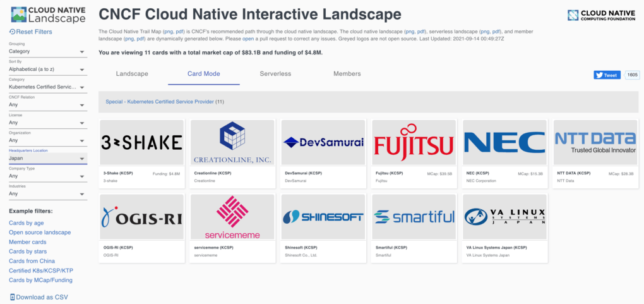Click the 1605 tweet count bubble
Image resolution: width=644 pixels, height=304 pixels.
632,75
